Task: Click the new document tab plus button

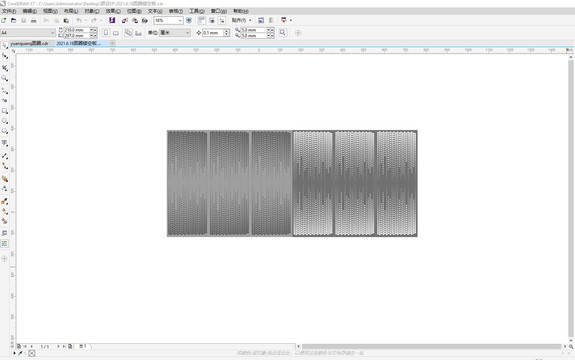Action: 113,43
